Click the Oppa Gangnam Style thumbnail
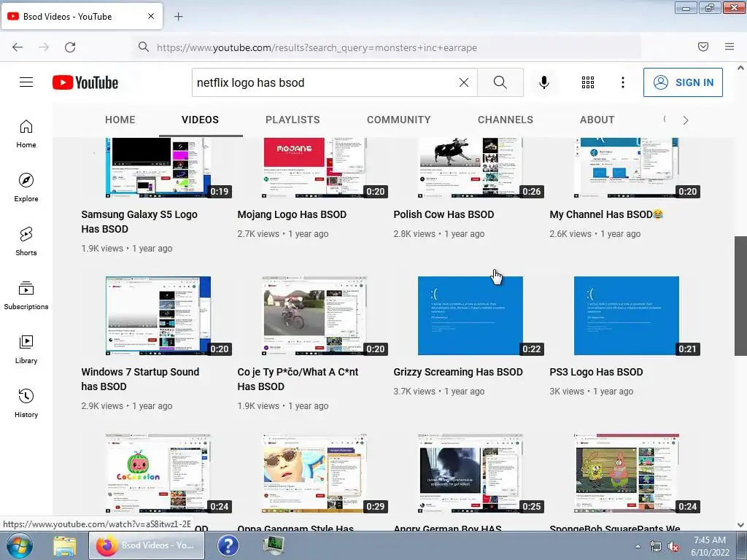Screen dimensions: 747x560 coord(314,473)
